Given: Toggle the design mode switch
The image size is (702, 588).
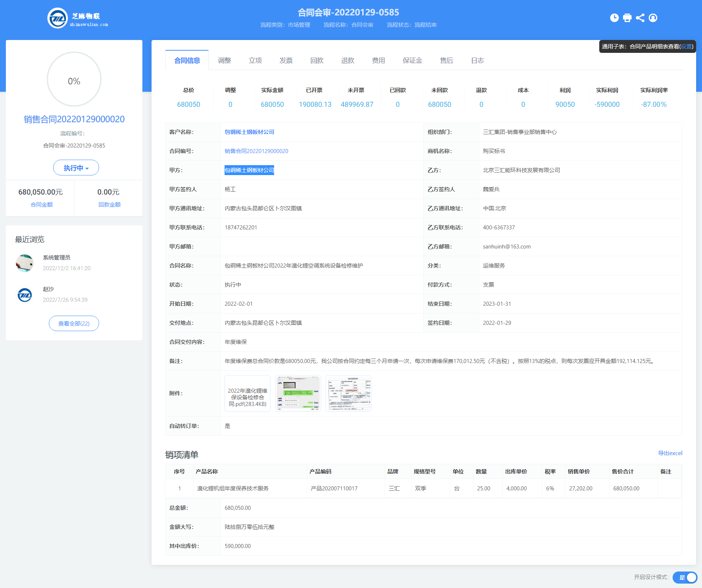Looking at the screenshot, I should [x=685, y=577].
